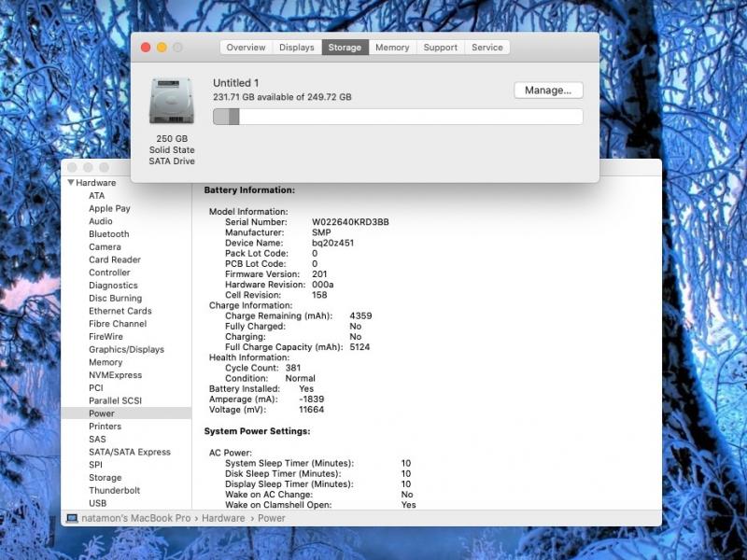Choose SATA/SATA Express in the sidebar
747x560 pixels.
(130, 452)
